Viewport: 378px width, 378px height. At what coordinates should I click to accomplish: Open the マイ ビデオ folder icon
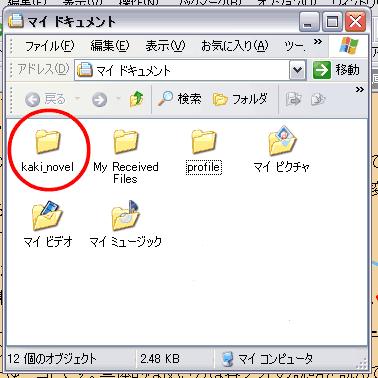[47, 216]
